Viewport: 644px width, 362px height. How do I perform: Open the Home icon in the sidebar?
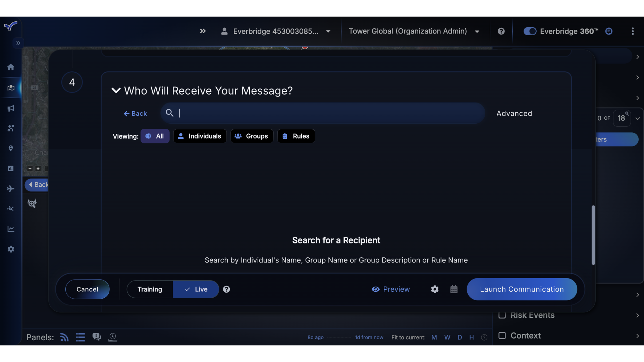(11, 67)
